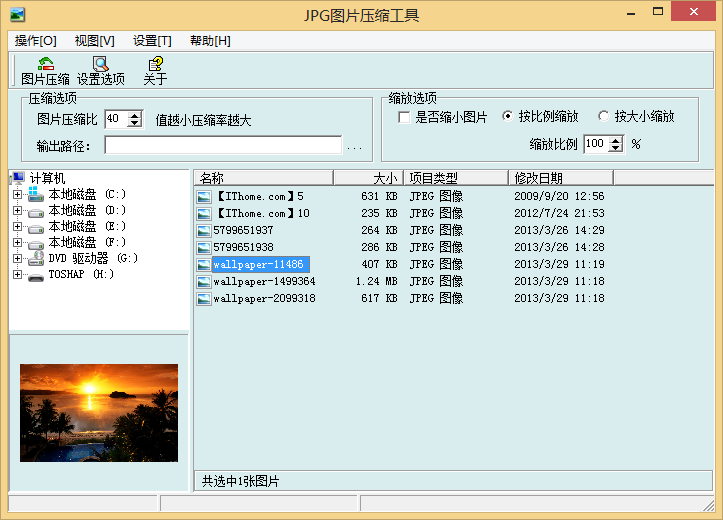Click the file icon of wallpaper-1499364
723x520 pixels.
pyautogui.click(x=204, y=282)
